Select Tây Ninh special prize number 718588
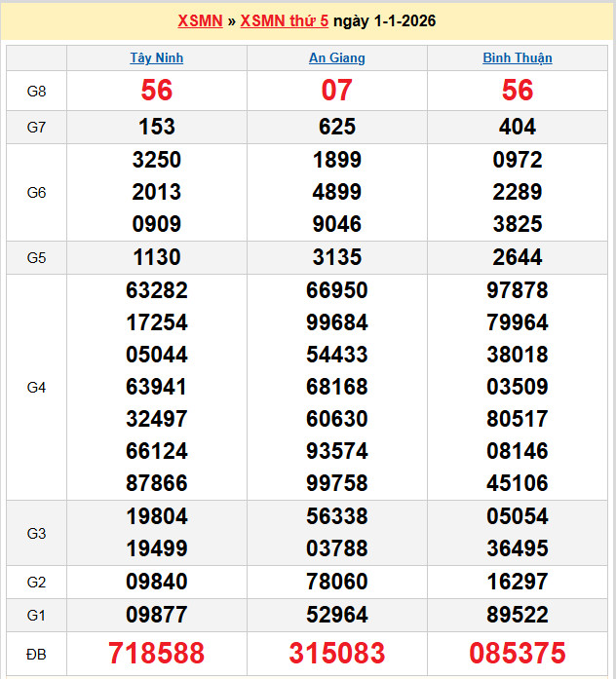 pos(157,653)
